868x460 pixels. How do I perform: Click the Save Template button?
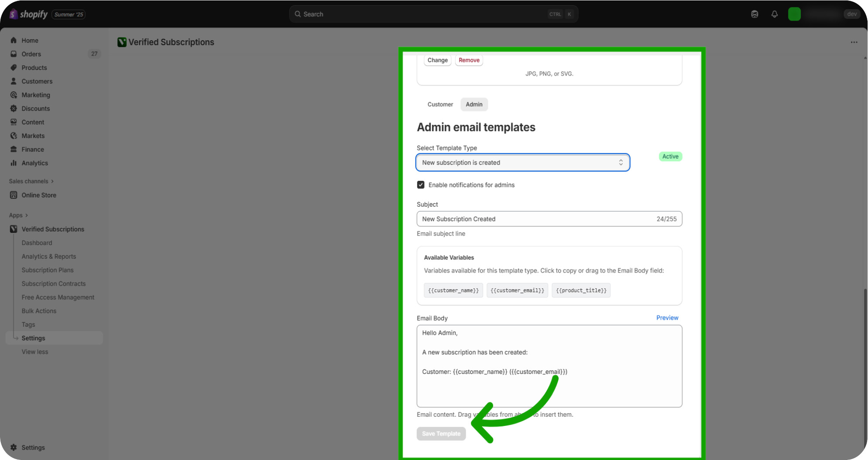pyautogui.click(x=441, y=433)
